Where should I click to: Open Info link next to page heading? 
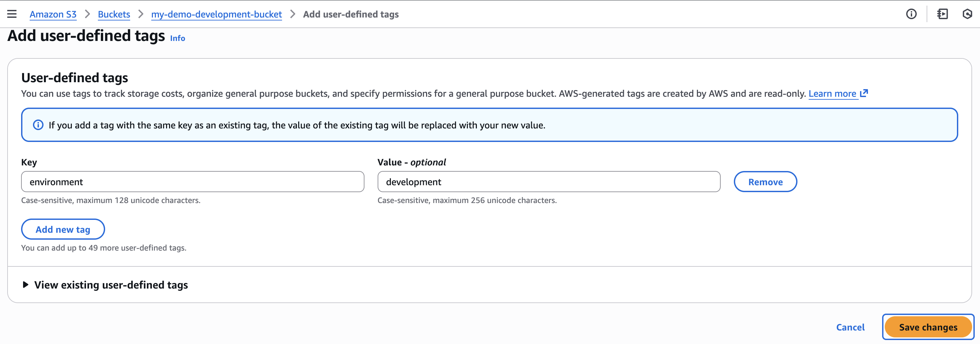tap(177, 38)
